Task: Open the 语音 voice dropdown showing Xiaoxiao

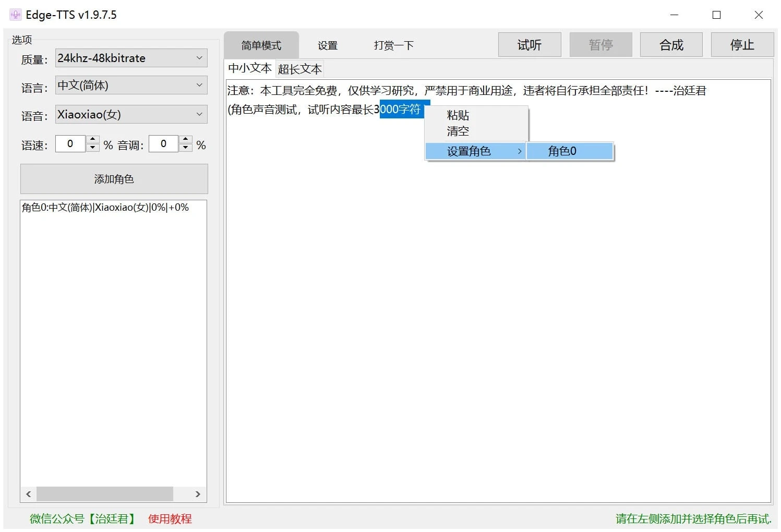Action: tap(131, 115)
